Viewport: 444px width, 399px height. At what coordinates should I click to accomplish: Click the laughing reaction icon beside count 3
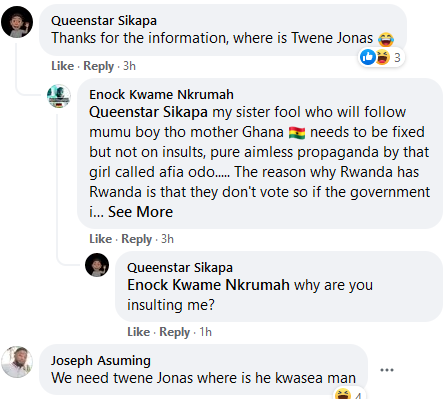click(383, 57)
